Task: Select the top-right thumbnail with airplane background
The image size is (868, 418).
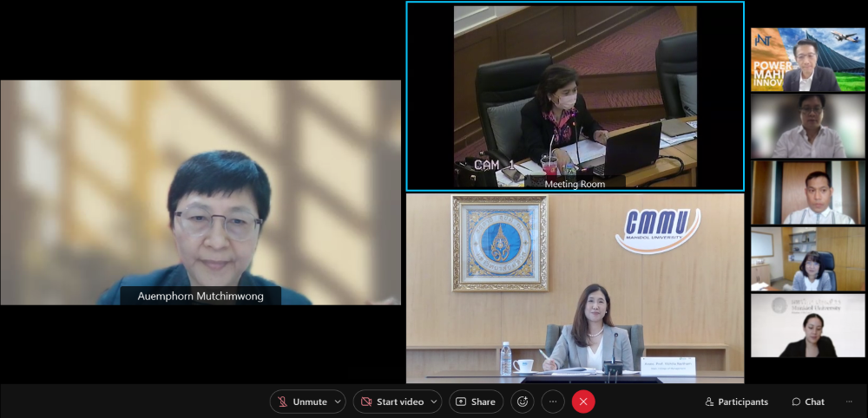Action: pos(807,60)
